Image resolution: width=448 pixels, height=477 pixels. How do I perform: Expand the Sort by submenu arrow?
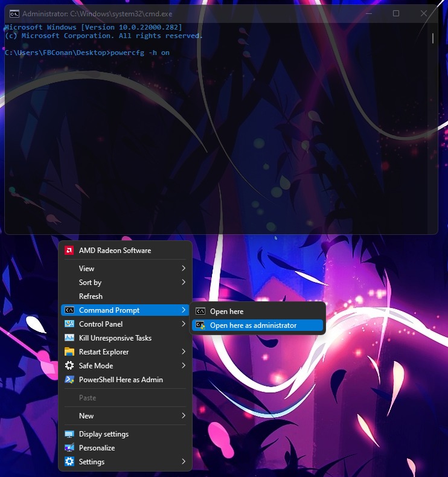coord(184,282)
